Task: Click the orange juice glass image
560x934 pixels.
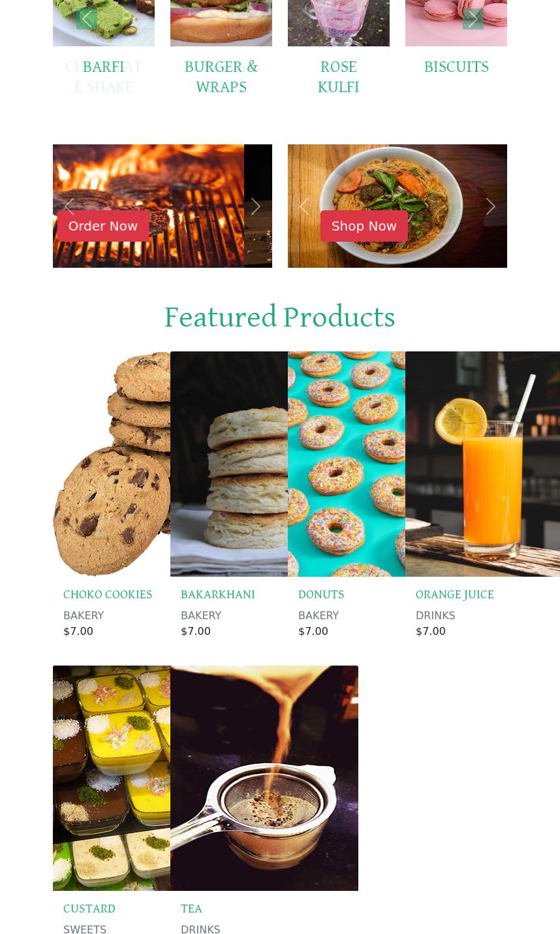Action: [482, 464]
